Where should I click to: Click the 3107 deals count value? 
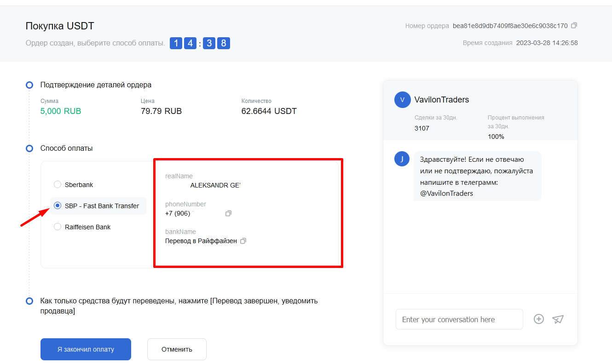pos(422,128)
